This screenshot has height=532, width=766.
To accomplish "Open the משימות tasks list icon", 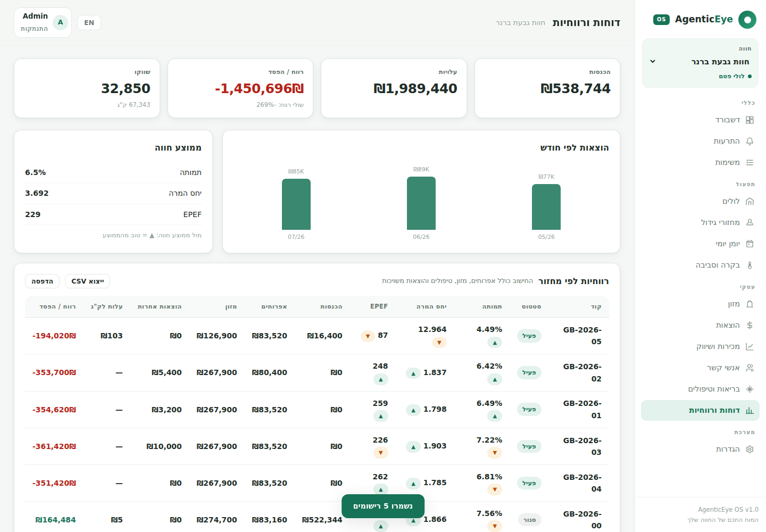I will pos(750,163).
